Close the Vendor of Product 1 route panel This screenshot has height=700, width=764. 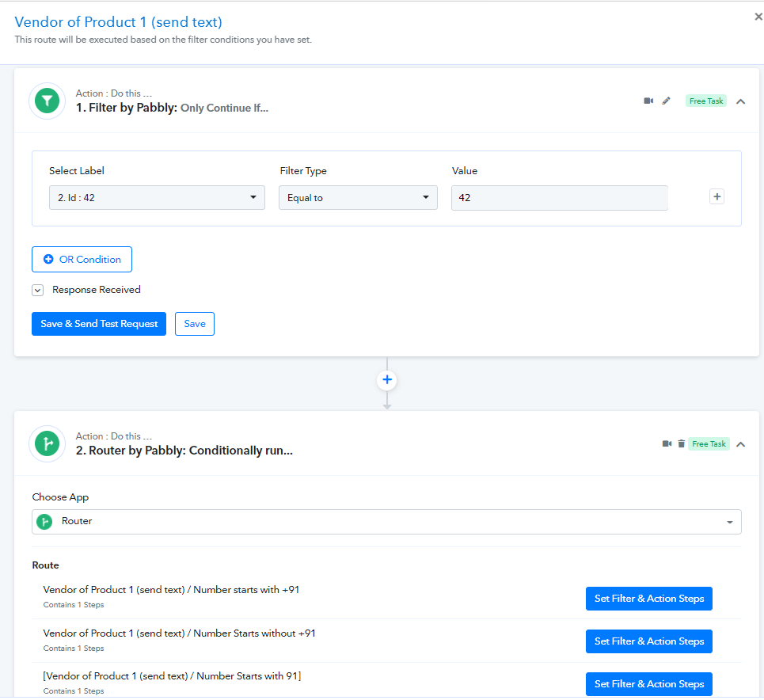click(x=758, y=17)
